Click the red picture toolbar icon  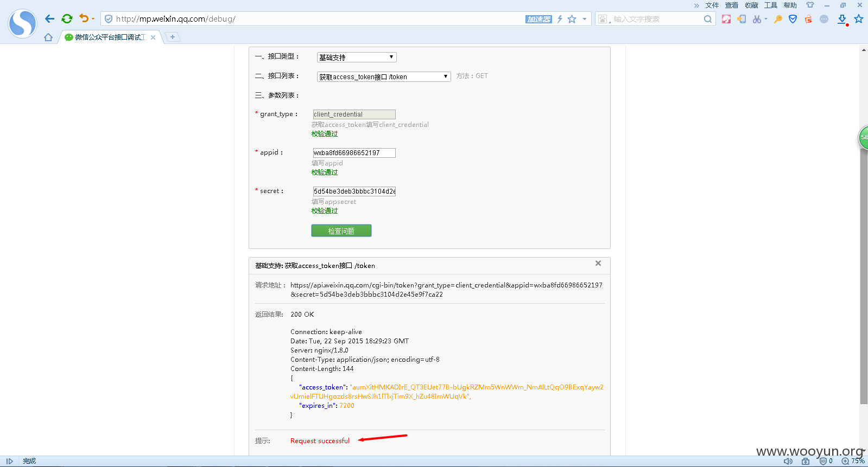coord(726,19)
